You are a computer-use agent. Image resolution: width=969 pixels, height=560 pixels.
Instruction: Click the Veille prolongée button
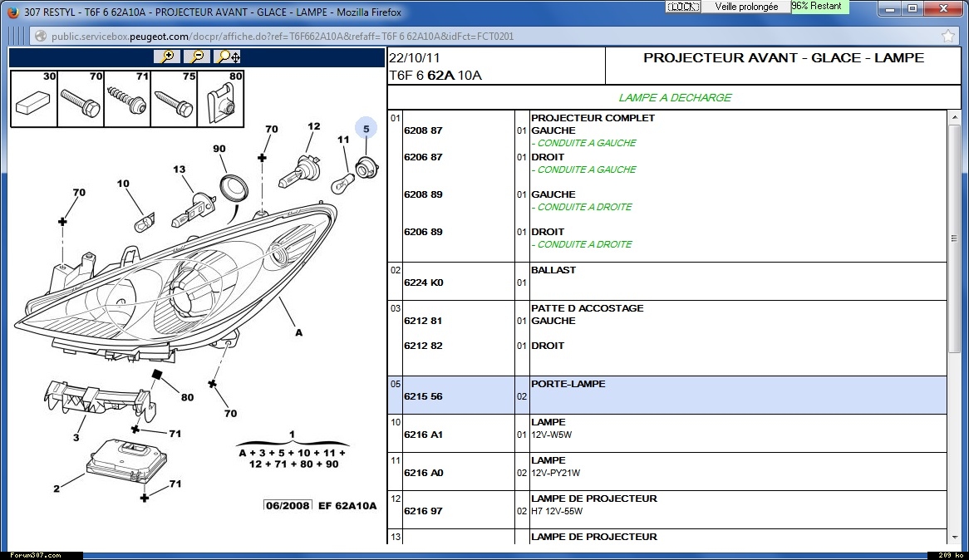click(x=746, y=6)
